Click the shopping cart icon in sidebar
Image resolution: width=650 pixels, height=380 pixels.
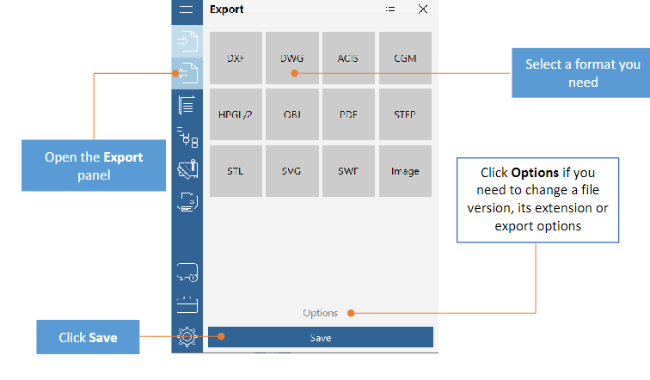pos(187,272)
